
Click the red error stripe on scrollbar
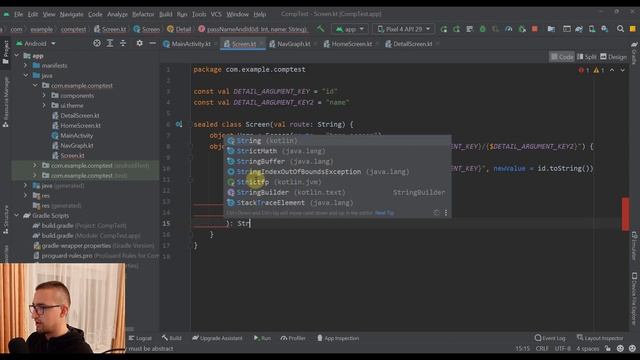[x=625, y=214]
